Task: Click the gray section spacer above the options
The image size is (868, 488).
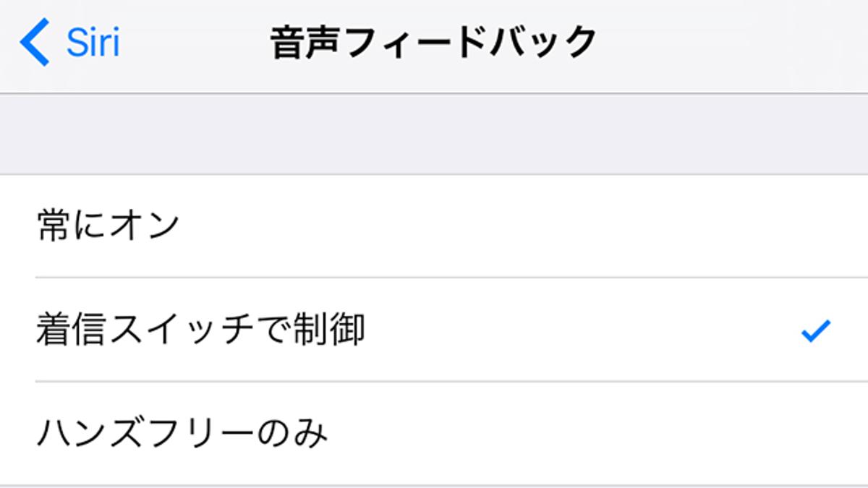Action: coord(434,134)
